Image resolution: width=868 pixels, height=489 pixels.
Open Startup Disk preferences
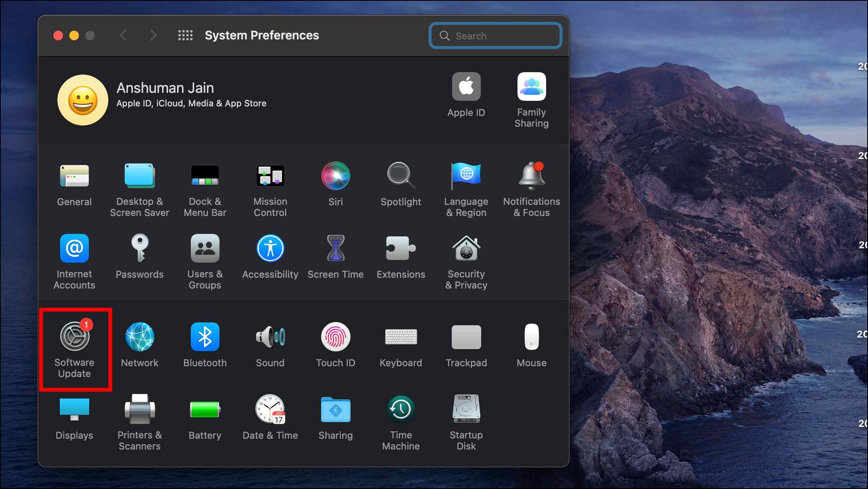pos(466,423)
